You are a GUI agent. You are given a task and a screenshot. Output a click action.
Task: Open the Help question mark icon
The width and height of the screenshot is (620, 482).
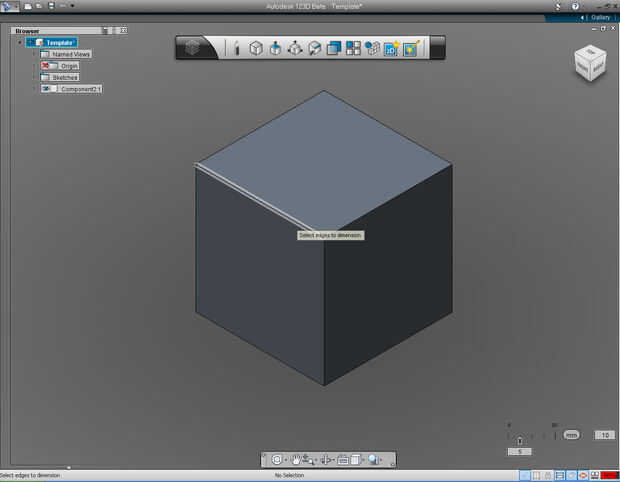coord(575,6)
